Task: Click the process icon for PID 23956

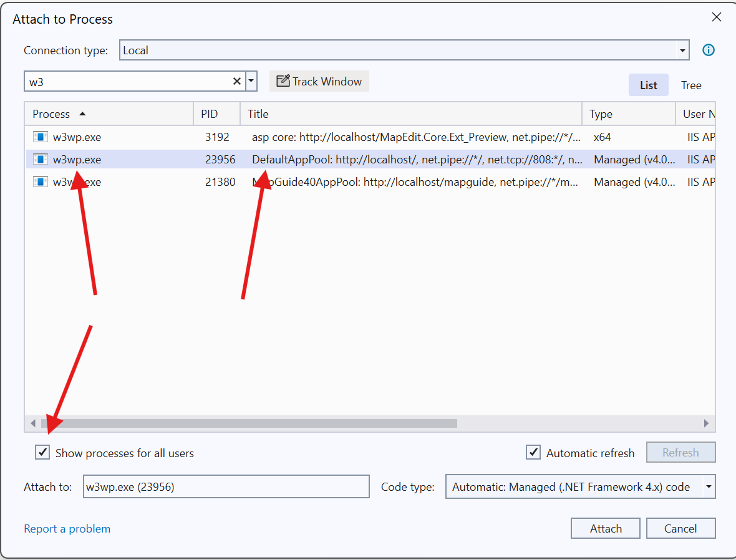Action: click(41, 160)
